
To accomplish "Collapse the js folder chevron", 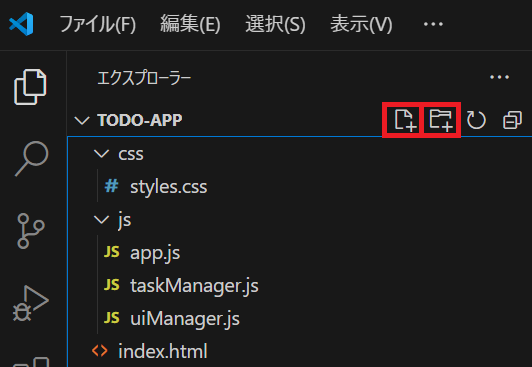I will click(101, 220).
